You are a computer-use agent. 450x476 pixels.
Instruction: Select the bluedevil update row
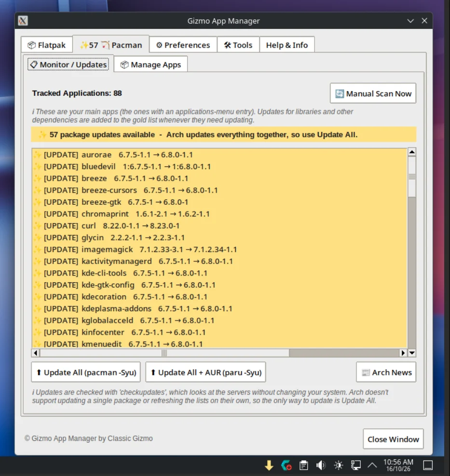(219, 166)
